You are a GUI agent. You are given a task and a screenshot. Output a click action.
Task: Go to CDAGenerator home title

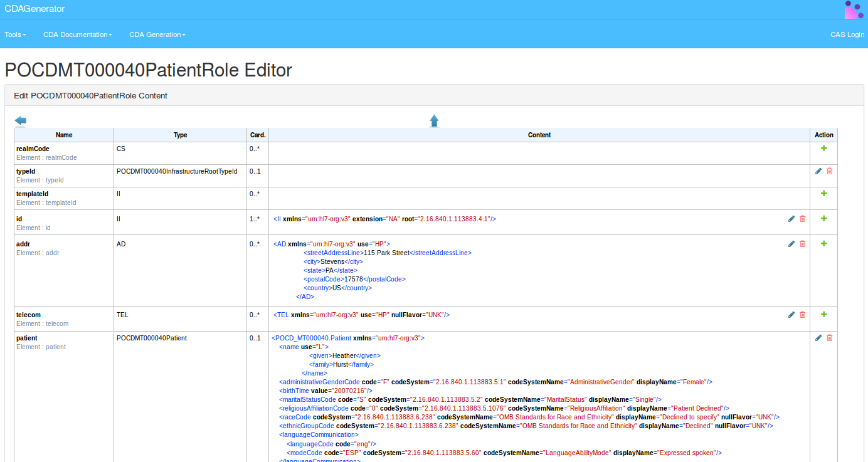tap(34, 9)
